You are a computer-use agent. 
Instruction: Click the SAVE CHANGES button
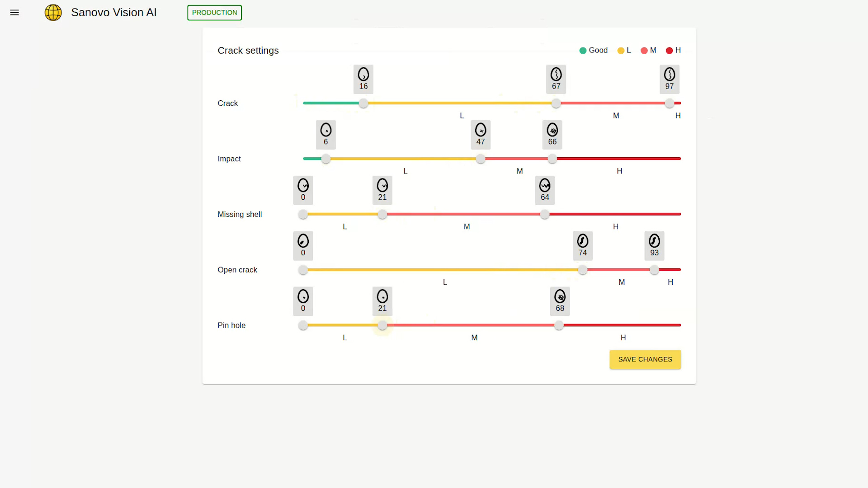(645, 359)
